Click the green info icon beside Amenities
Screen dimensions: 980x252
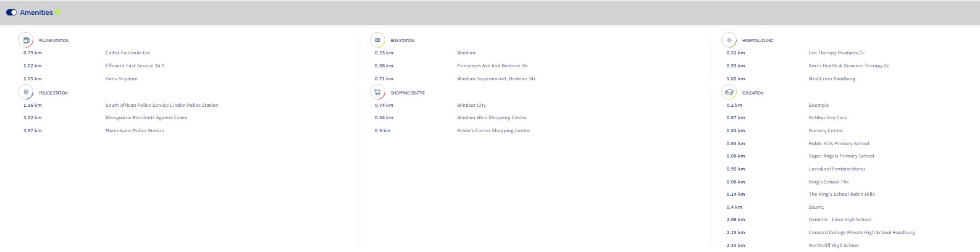(x=58, y=12)
